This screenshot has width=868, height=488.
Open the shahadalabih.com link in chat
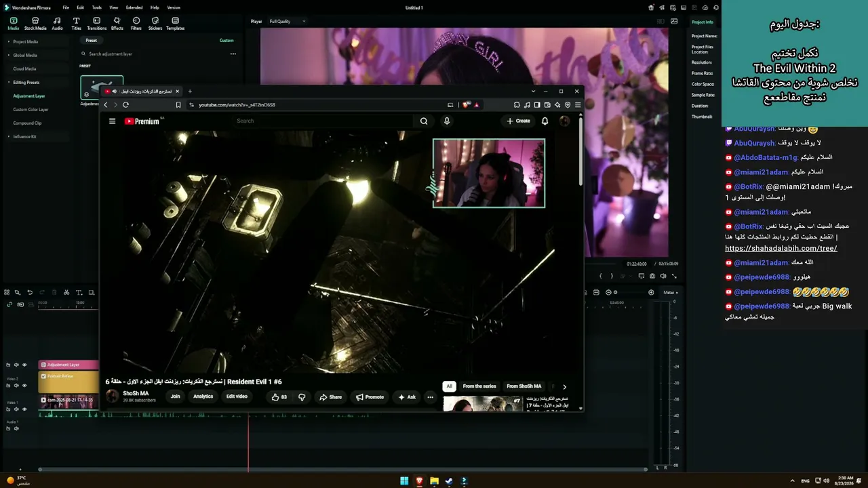click(781, 248)
